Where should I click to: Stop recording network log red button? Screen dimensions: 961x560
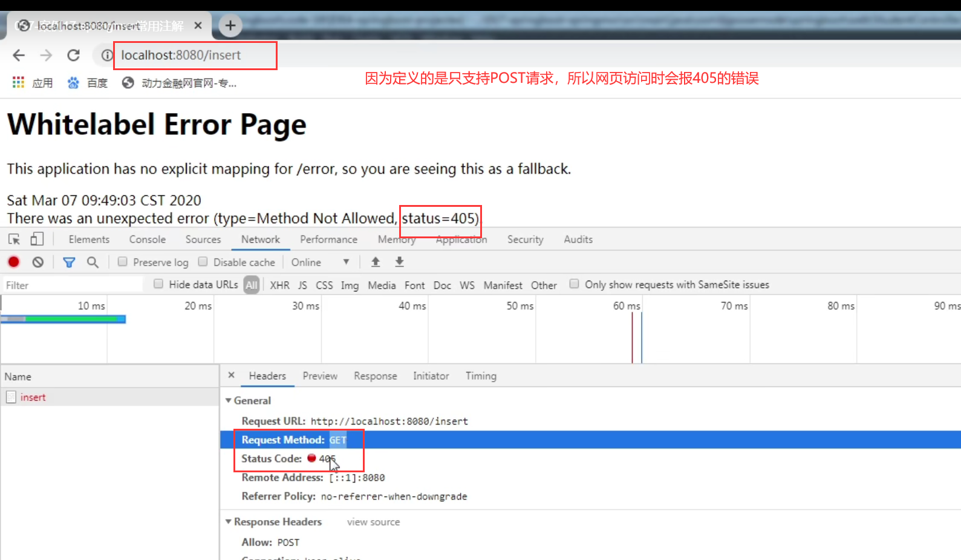pyautogui.click(x=14, y=262)
